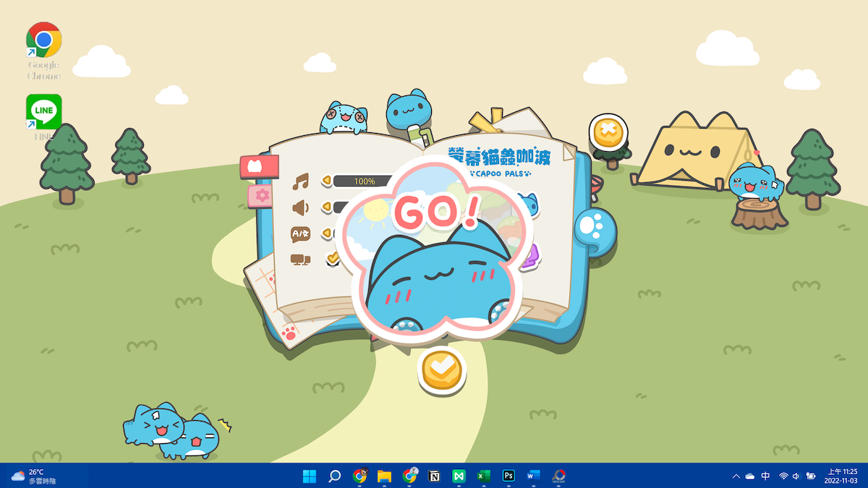Open the Chrome icon right of File Explorer
The image size is (868, 488).
click(409, 476)
